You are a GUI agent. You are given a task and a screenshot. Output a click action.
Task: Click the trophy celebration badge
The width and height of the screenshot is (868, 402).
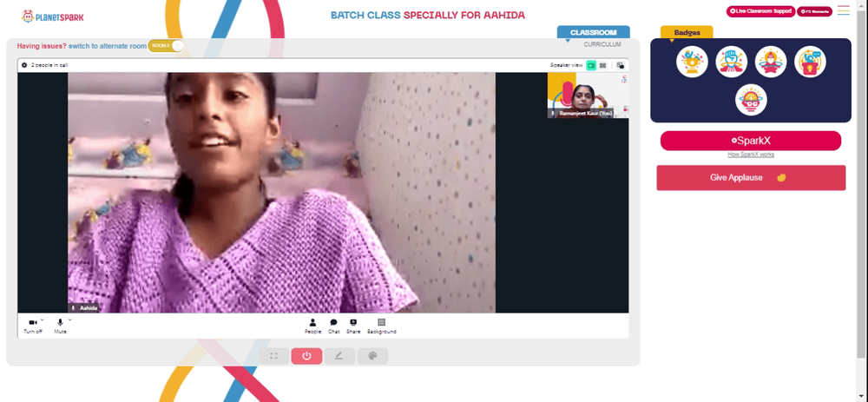click(692, 62)
